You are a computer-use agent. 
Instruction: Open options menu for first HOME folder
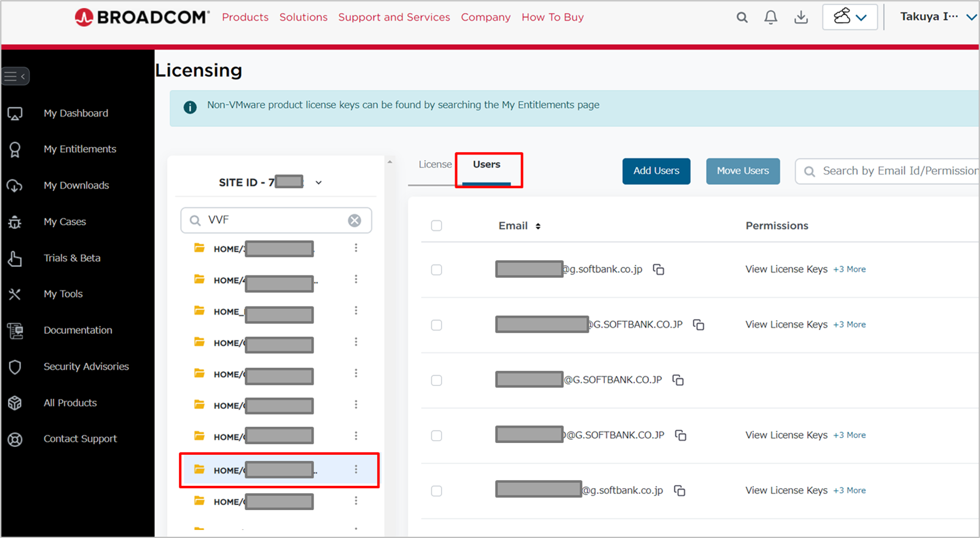click(x=356, y=248)
